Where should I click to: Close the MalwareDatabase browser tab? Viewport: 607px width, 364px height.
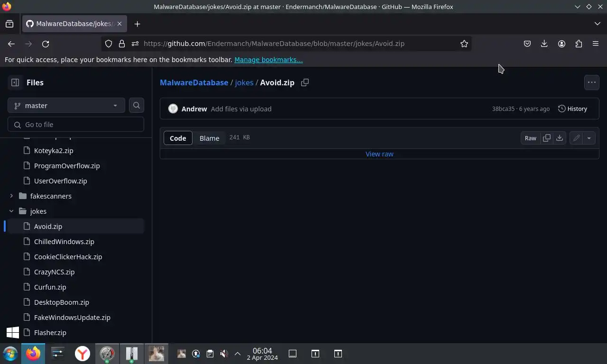pyautogui.click(x=120, y=24)
